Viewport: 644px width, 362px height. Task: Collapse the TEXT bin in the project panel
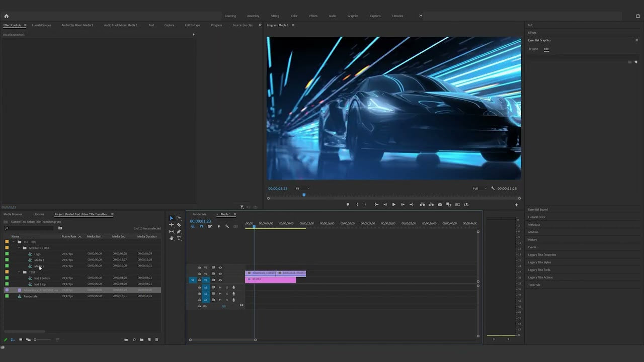tap(19, 272)
